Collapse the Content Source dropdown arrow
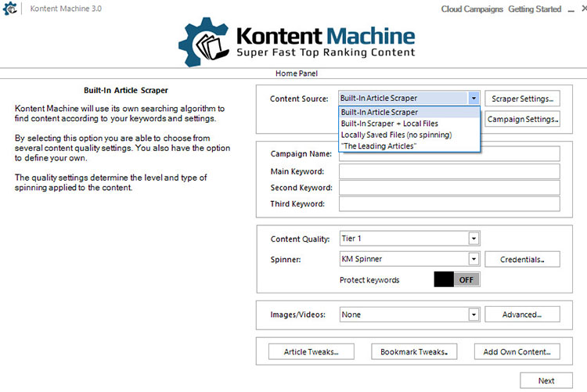The width and height of the screenshot is (587, 392). [474, 98]
